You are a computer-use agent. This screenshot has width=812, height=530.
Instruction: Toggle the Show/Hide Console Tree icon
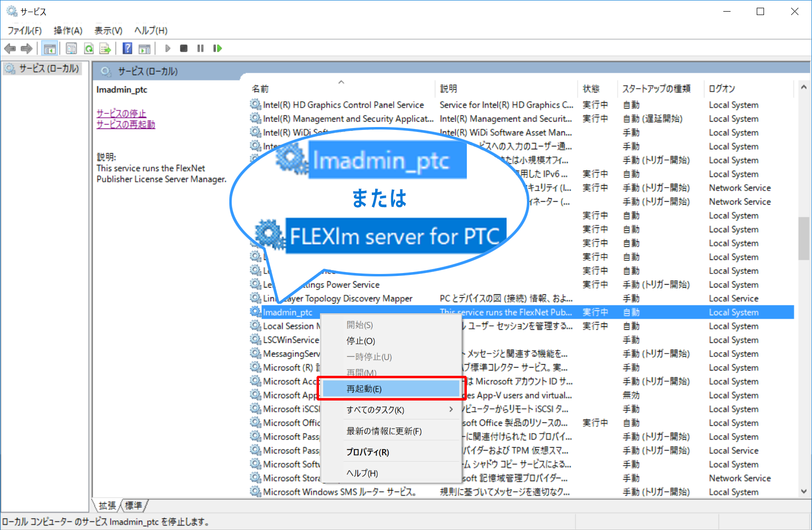coord(49,48)
